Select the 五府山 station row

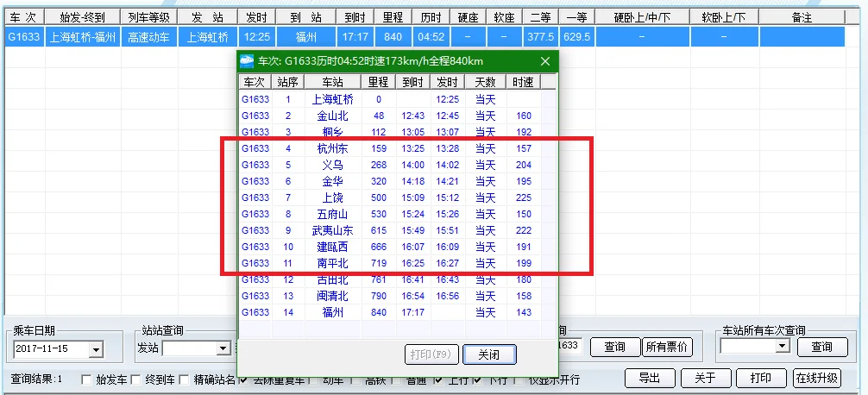pyautogui.click(x=390, y=214)
